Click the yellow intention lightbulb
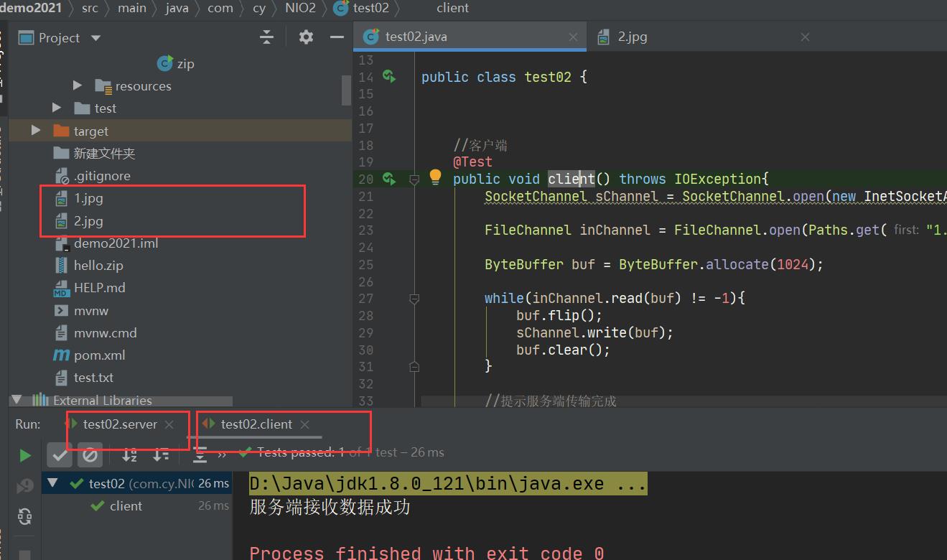Viewport: 947px width, 560px height. tap(435, 177)
